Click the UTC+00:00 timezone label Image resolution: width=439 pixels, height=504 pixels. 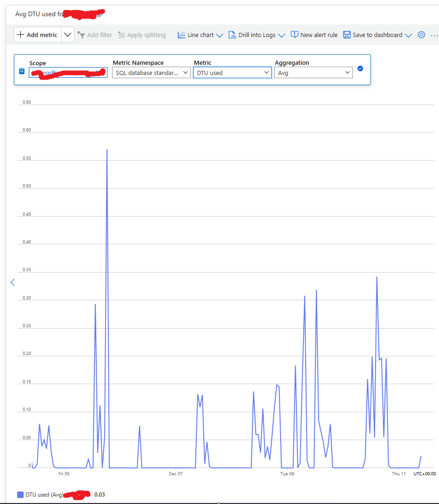(425, 474)
